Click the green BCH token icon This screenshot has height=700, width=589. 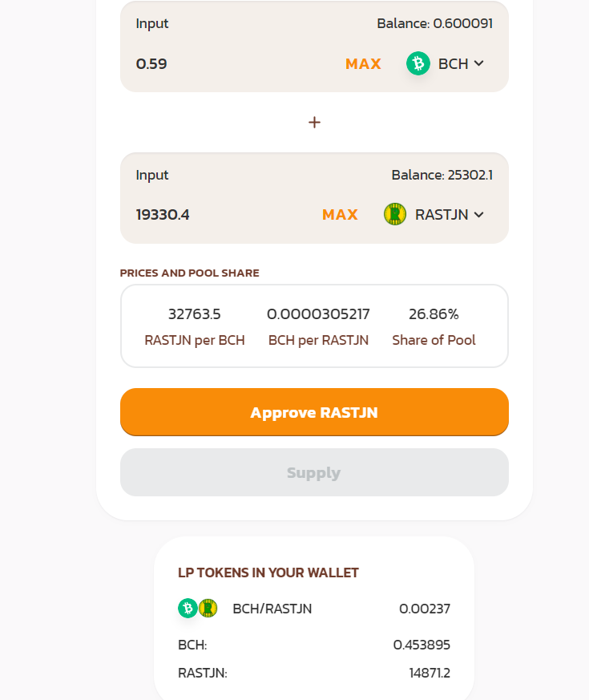pos(418,63)
